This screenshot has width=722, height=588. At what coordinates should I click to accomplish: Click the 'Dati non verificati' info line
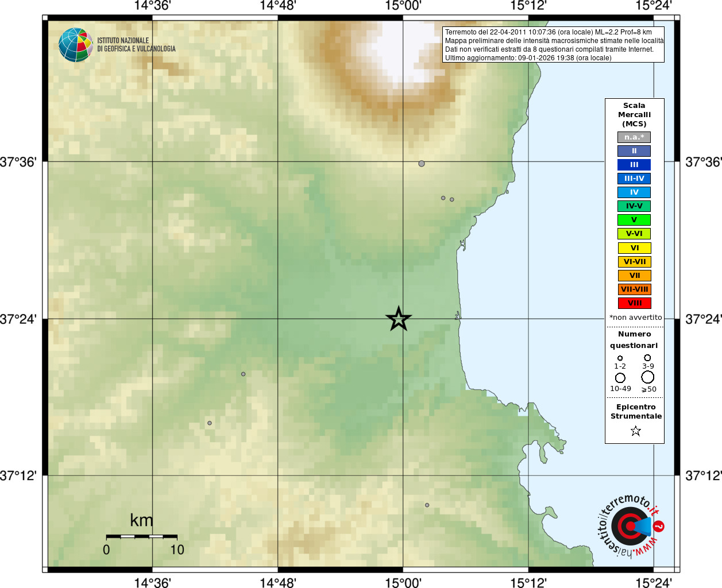coord(549,49)
